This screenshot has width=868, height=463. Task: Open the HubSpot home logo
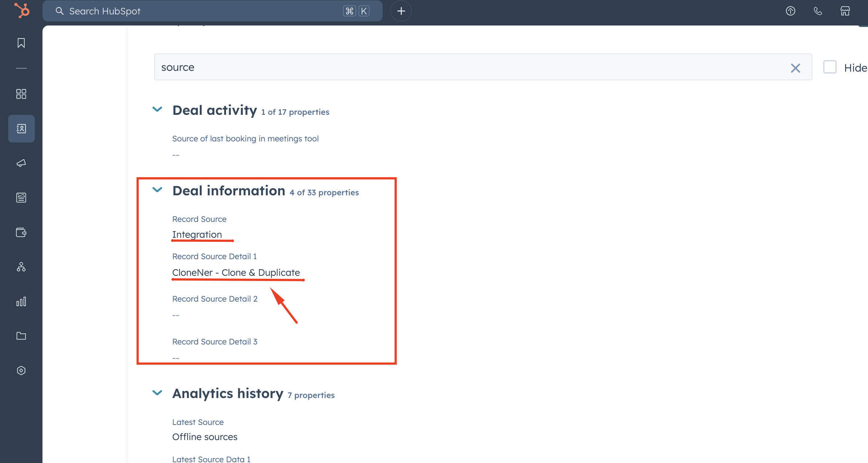[x=21, y=10]
